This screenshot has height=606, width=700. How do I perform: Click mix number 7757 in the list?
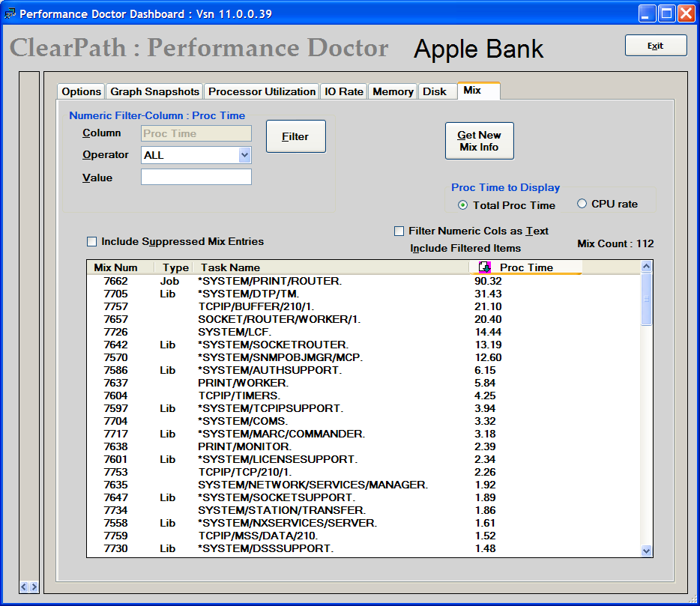[x=115, y=306]
